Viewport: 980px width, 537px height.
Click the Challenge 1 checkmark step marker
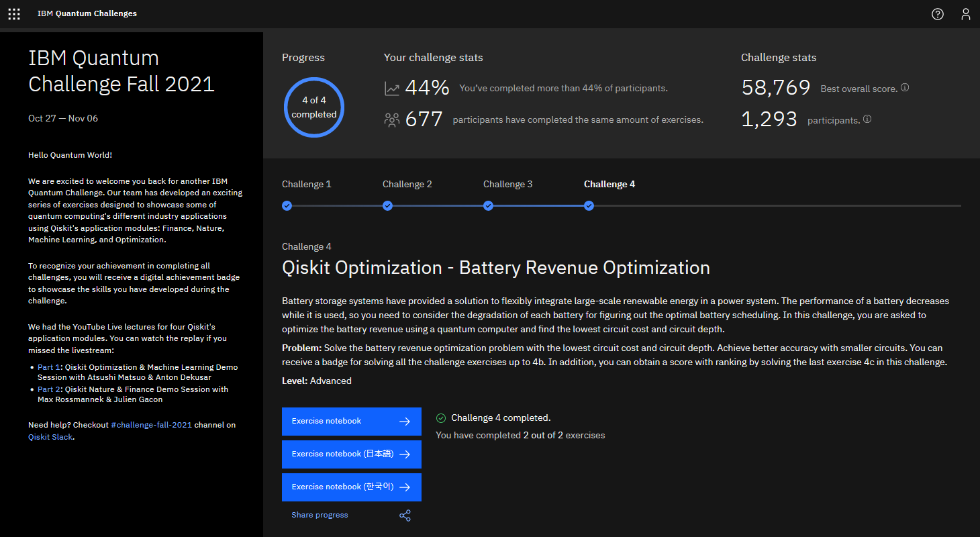pos(287,205)
